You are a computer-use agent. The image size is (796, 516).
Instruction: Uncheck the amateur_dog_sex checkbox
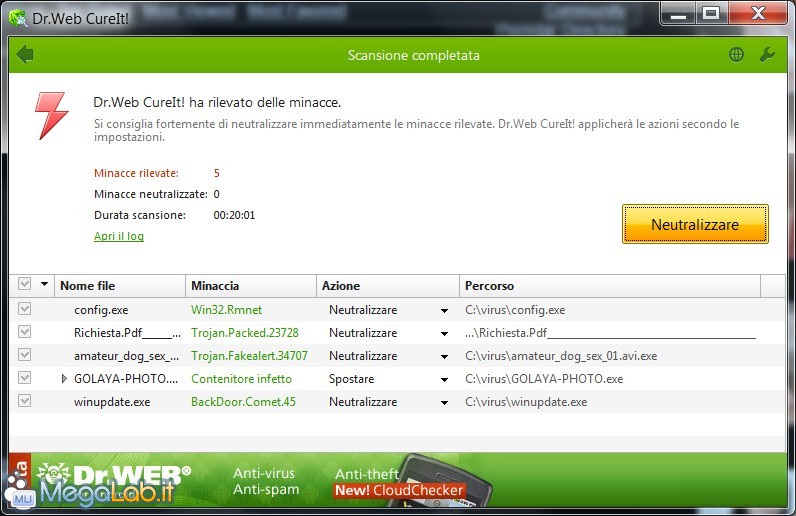click(24, 354)
